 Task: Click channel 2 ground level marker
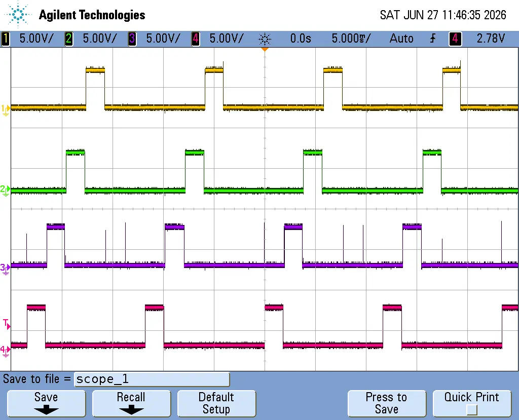click(x=5, y=190)
